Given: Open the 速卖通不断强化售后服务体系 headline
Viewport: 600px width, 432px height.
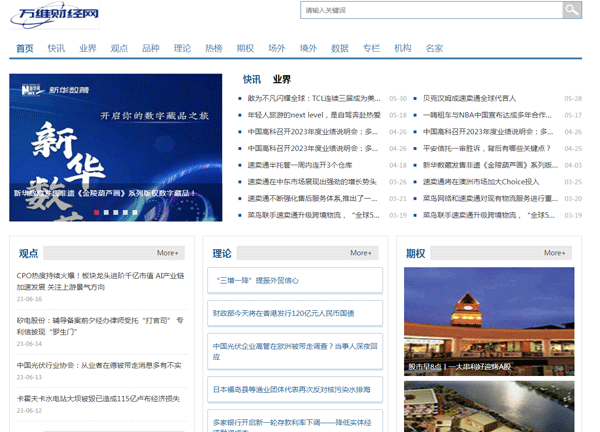Looking at the screenshot, I should [312, 198].
